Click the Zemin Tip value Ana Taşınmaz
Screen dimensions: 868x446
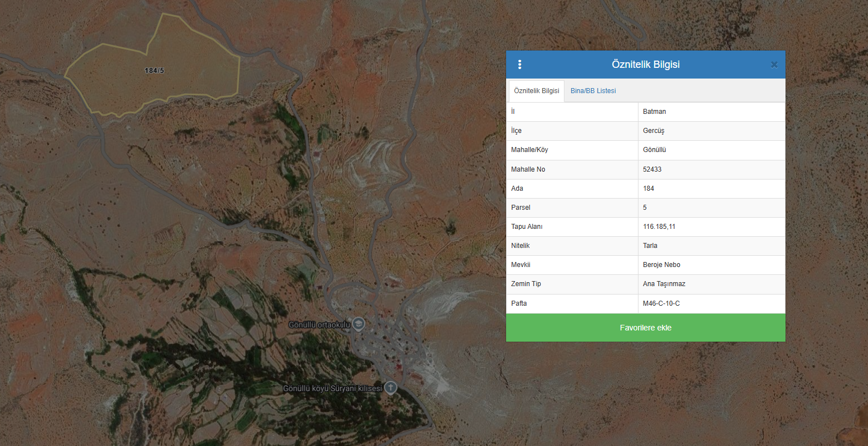[x=664, y=284]
